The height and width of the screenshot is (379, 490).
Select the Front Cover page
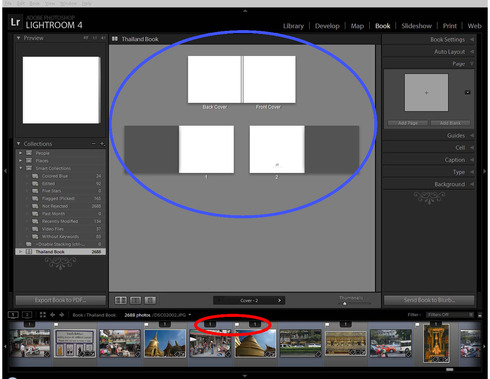click(269, 79)
